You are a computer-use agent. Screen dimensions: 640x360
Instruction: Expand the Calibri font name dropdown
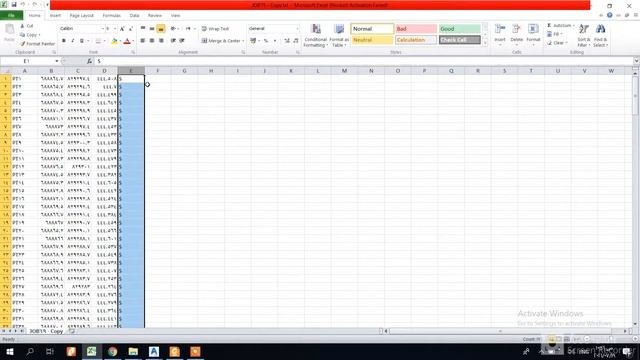pyautogui.click(x=103, y=29)
